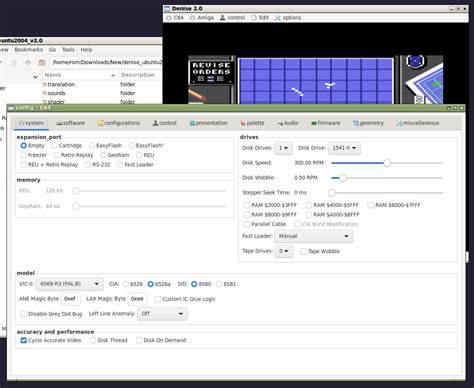The height and width of the screenshot is (388, 474).
Task: Open the Disk Drive model dropdown 1541-II
Action: tap(344, 148)
